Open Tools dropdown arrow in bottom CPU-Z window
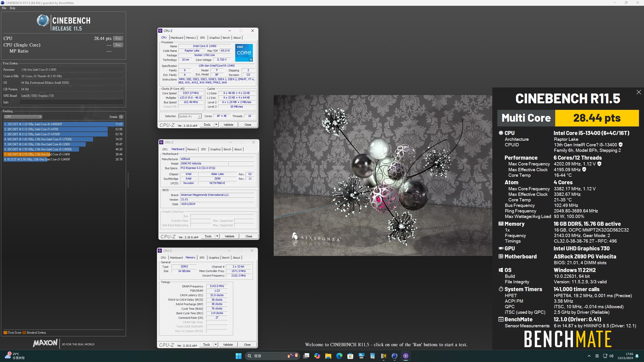Viewport: 644px width, 362px height. 215,345
